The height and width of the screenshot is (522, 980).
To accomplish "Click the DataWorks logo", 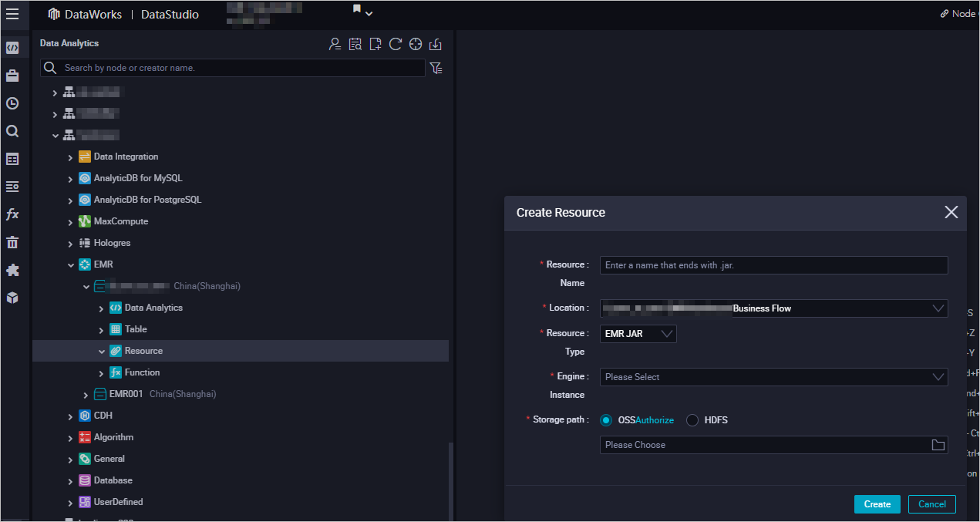I will click(54, 14).
